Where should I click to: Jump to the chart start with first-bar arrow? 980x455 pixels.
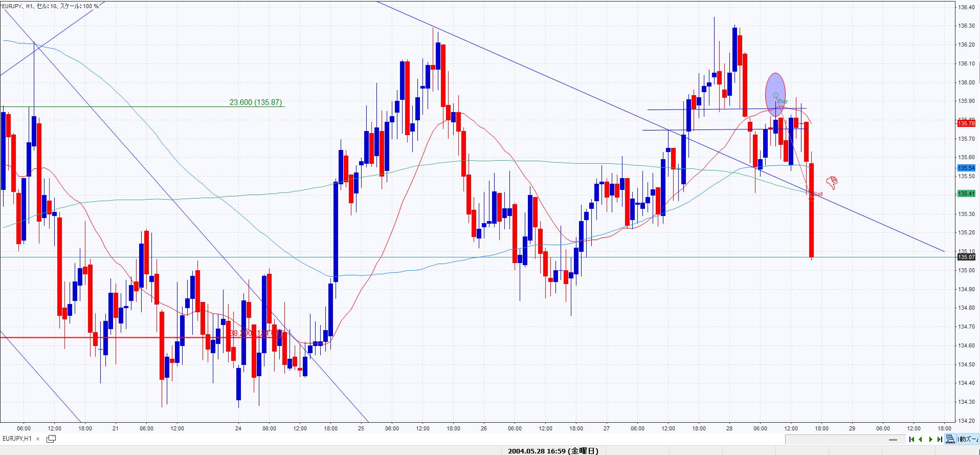click(x=911, y=439)
